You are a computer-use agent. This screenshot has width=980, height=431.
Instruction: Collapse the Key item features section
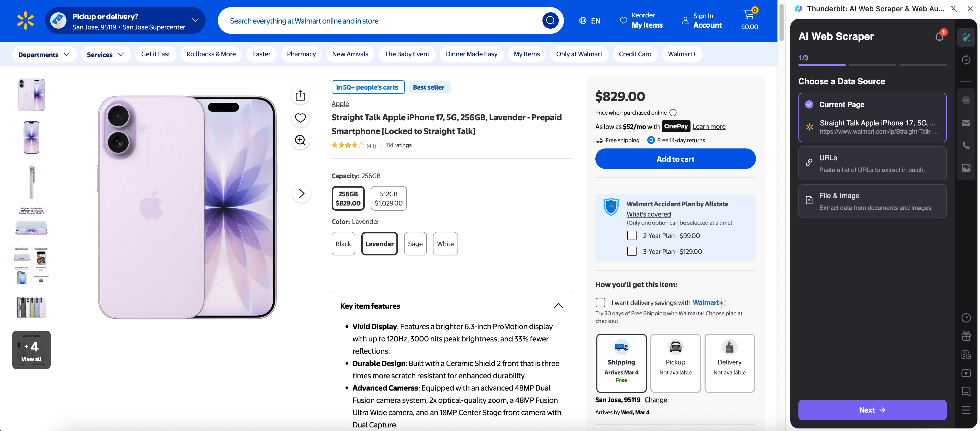point(558,305)
